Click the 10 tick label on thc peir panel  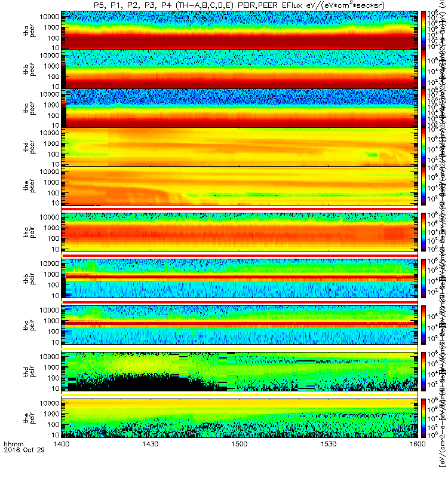(x=55, y=342)
